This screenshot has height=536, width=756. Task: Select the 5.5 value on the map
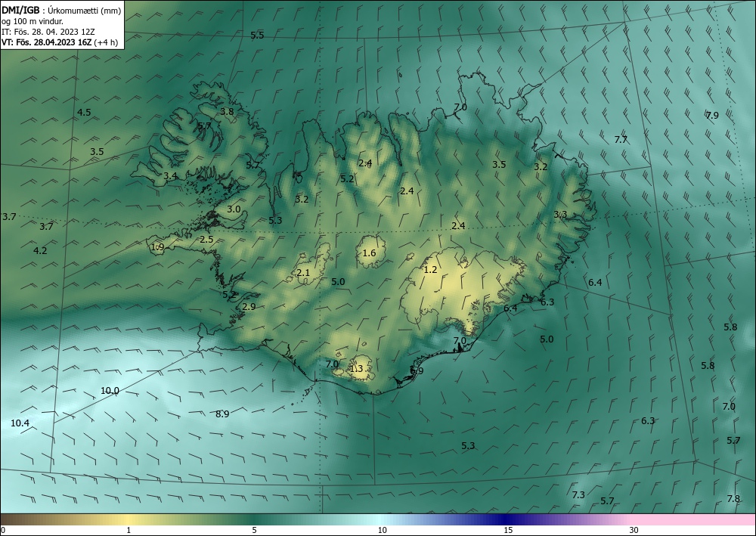tap(258, 36)
